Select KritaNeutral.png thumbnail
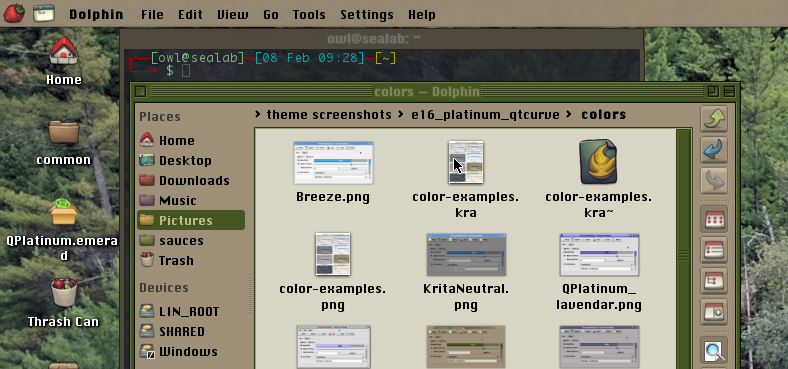The width and height of the screenshot is (788, 369). coord(466,254)
